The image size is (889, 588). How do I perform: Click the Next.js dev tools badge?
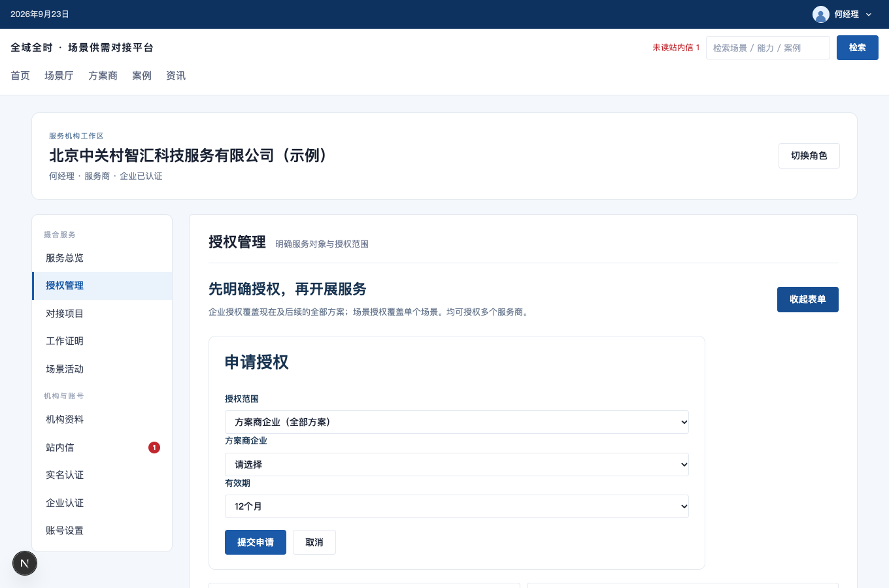tap(25, 563)
